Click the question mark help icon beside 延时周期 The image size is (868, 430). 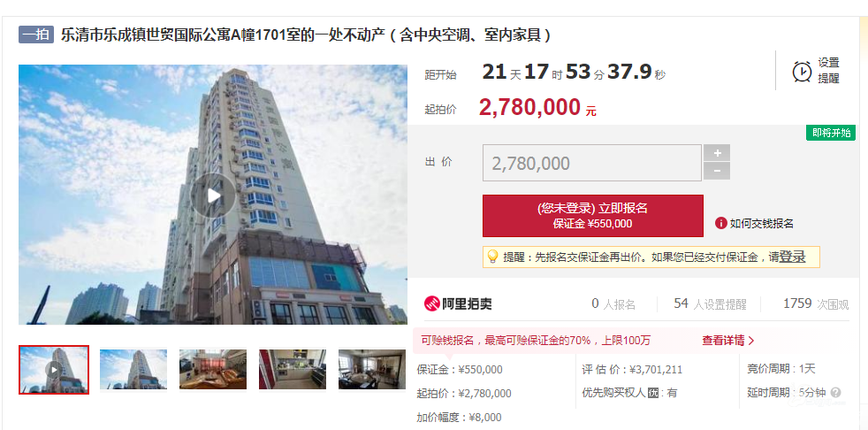click(x=835, y=393)
